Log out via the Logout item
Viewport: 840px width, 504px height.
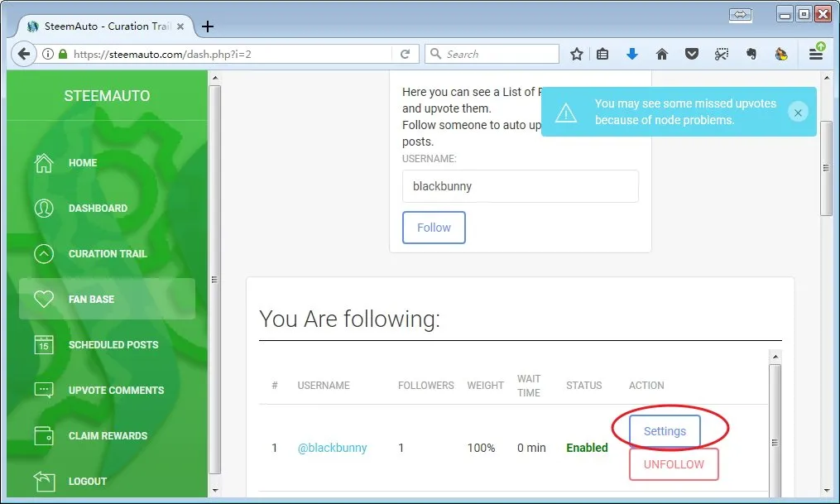[x=107, y=481]
